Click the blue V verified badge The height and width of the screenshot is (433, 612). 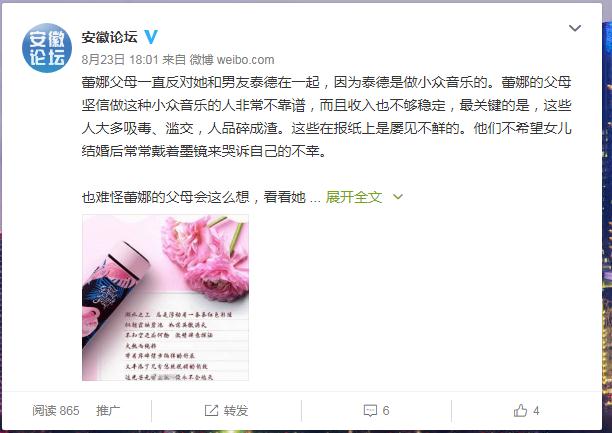151,37
